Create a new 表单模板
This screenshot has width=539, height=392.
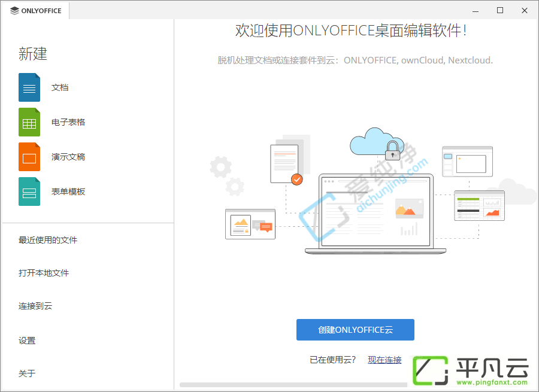[x=68, y=192]
